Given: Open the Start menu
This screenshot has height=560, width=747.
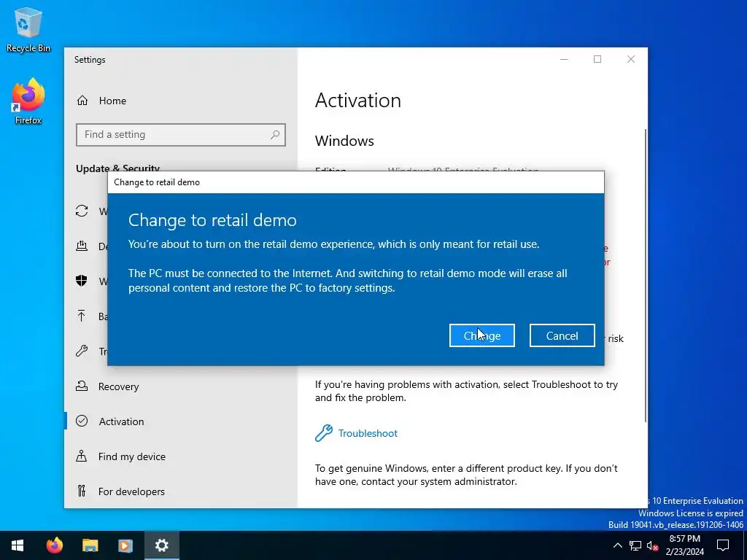Looking at the screenshot, I should [18, 545].
